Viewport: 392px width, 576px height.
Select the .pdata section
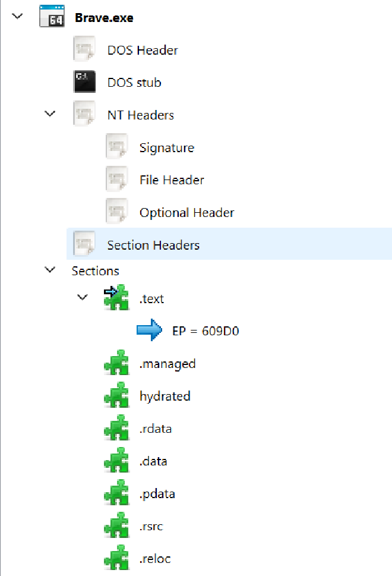point(157,494)
